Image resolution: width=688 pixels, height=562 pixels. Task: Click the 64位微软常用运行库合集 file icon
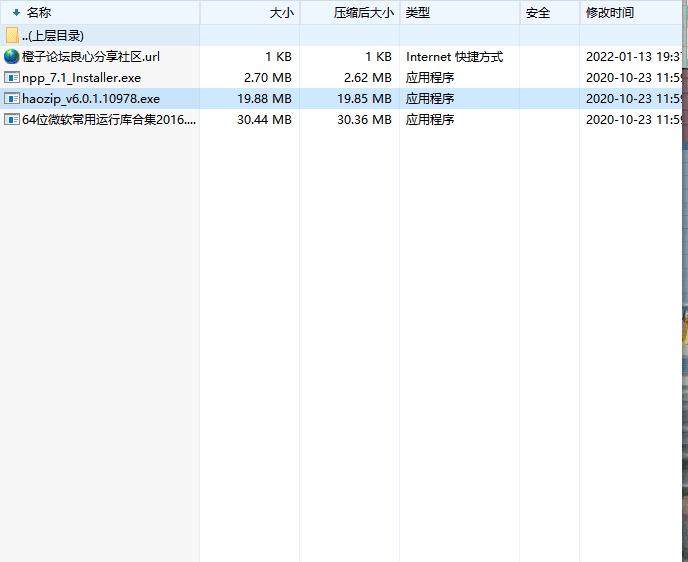tap(12, 120)
